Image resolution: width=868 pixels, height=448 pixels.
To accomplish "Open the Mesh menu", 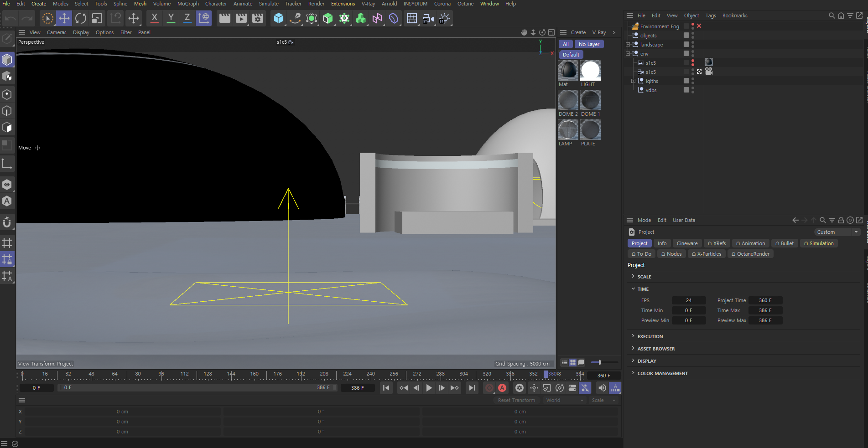I will click(x=140, y=4).
